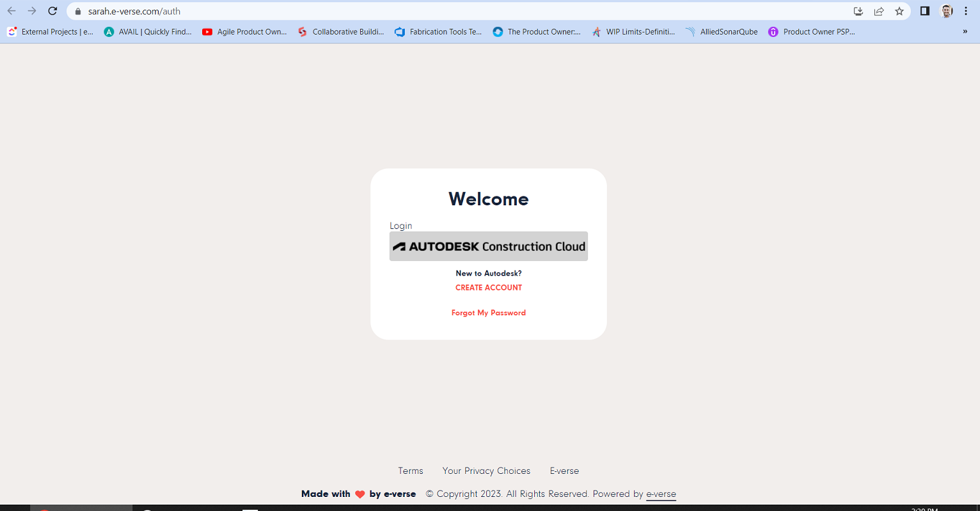This screenshot has width=980, height=511.
Task: Share this page using the share icon
Action: [879, 11]
